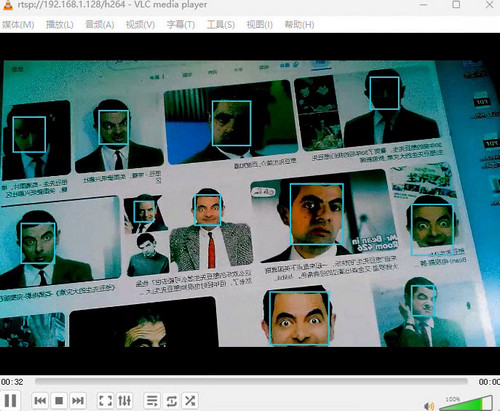The width and height of the screenshot is (500, 411).
Task: Open the 帮助(H) menu
Action: tap(299, 25)
